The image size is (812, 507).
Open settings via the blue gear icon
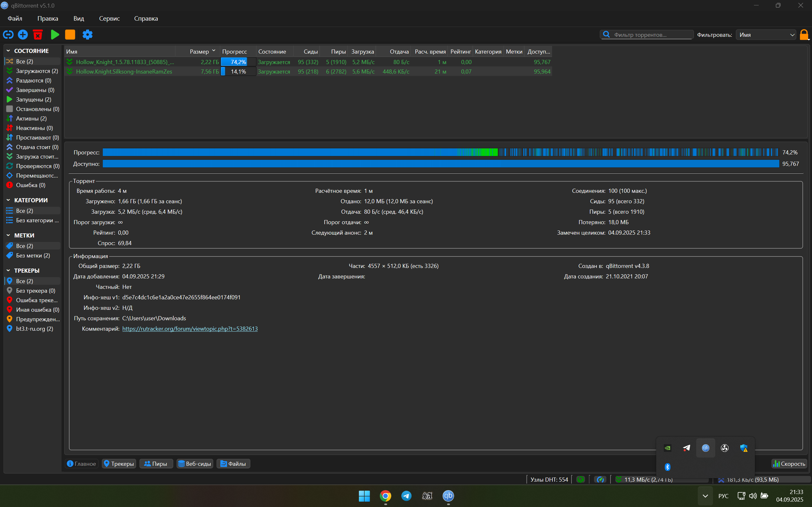(88, 35)
